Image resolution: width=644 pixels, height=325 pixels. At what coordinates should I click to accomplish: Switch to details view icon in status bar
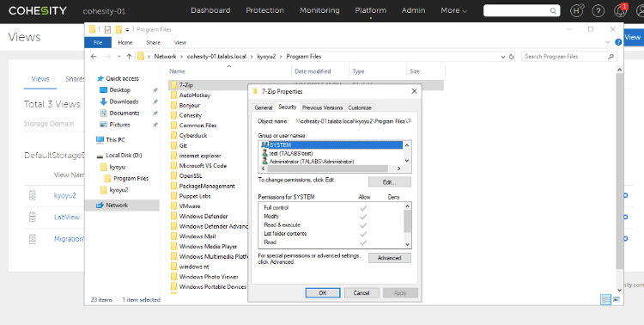click(605, 299)
